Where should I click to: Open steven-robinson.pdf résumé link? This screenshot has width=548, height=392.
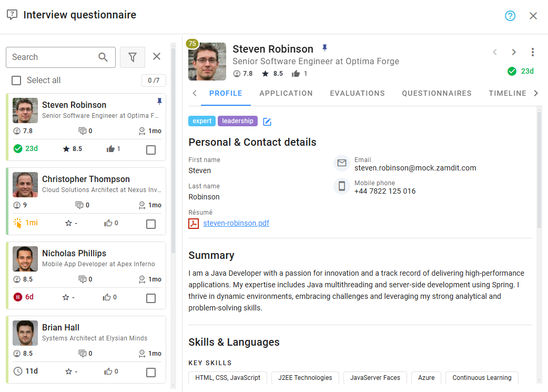(x=236, y=223)
